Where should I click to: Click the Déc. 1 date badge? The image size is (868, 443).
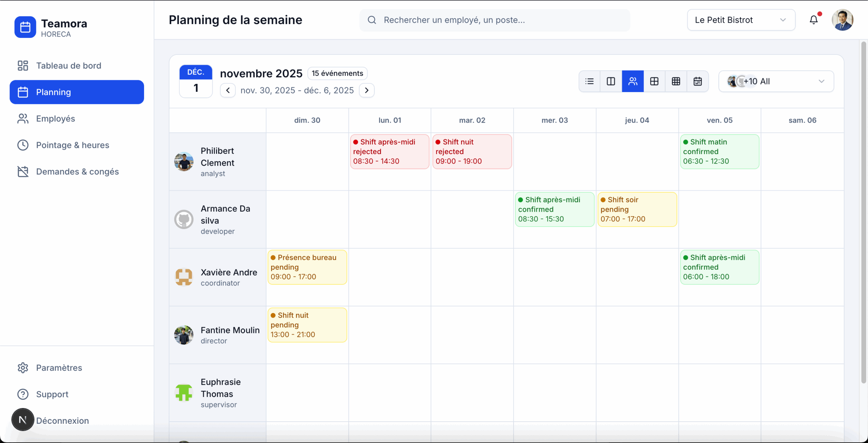pos(196,81)
